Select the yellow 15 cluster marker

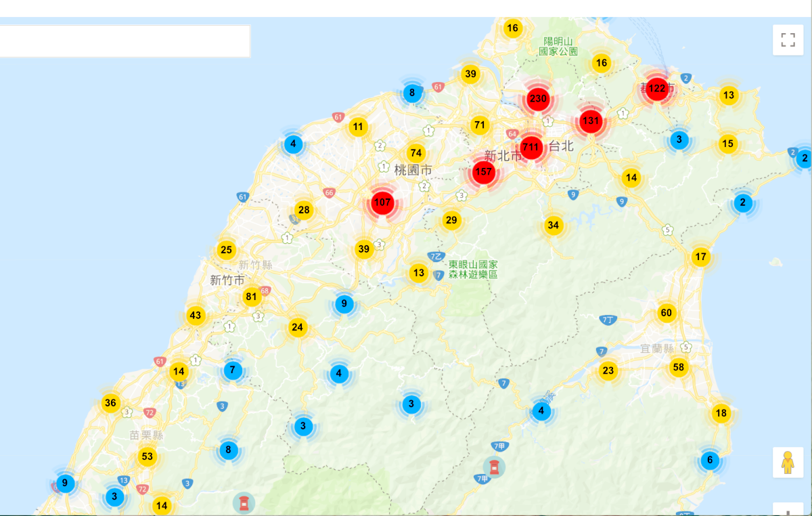pos(727,144)
